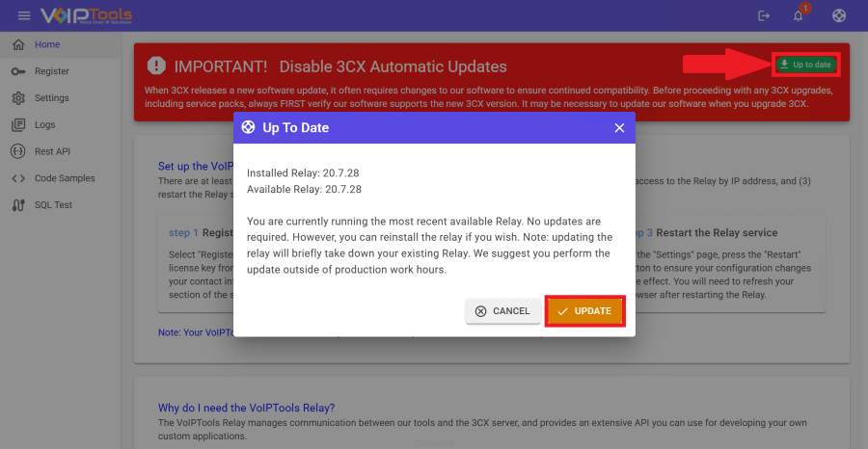
Task: Click the logout icon in header
Action: point(765,15)
